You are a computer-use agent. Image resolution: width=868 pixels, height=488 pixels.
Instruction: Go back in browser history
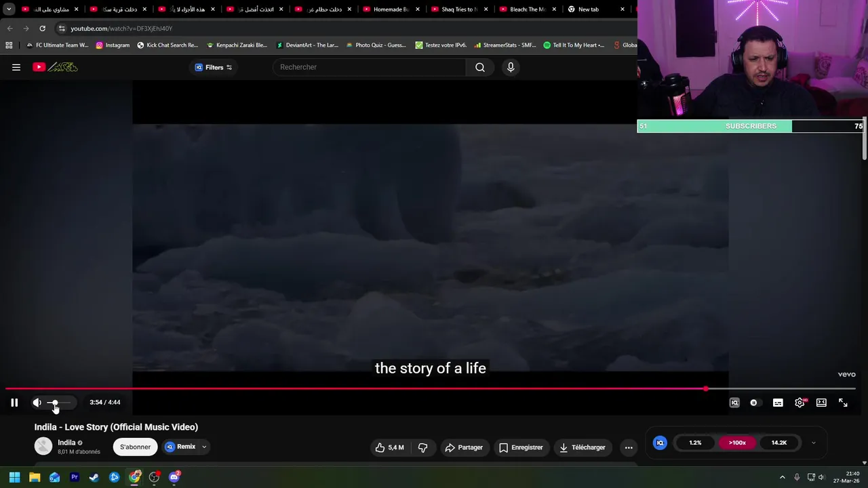pos(9,28)
